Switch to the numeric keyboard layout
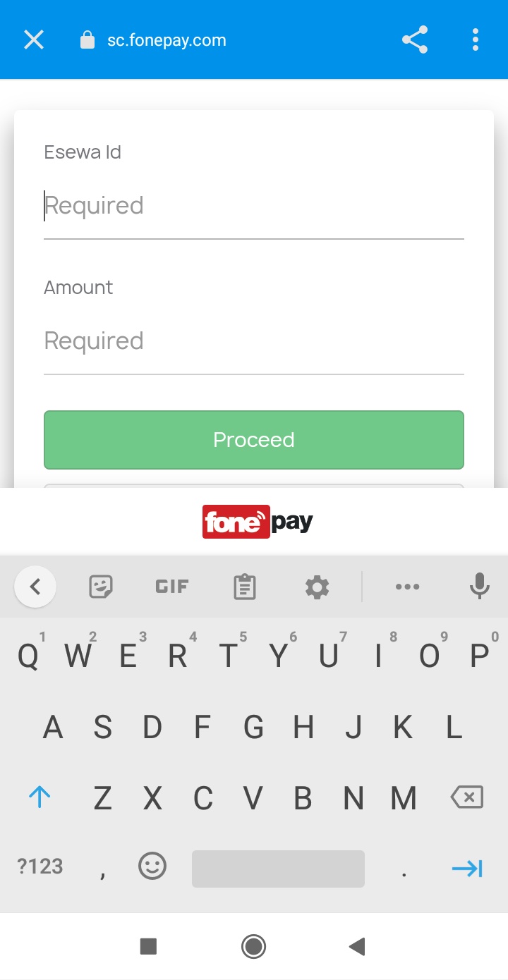Viewport: 508px width, 980px height. (x=39, y=867)
